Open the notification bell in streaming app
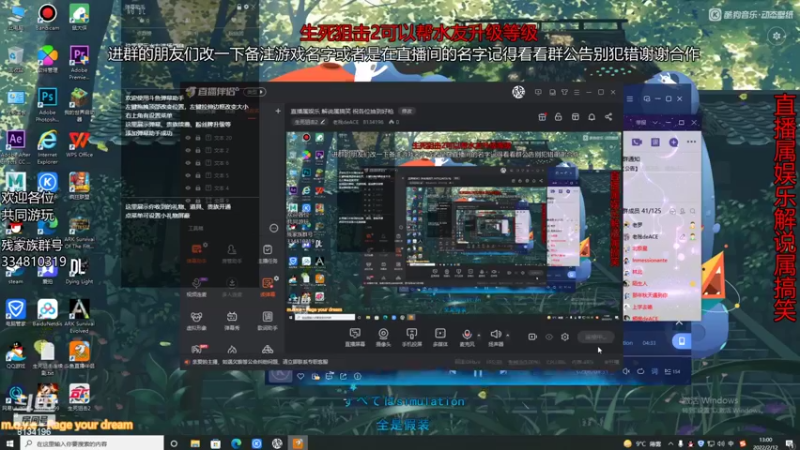The image size is (800, 450). pos(592,117)
